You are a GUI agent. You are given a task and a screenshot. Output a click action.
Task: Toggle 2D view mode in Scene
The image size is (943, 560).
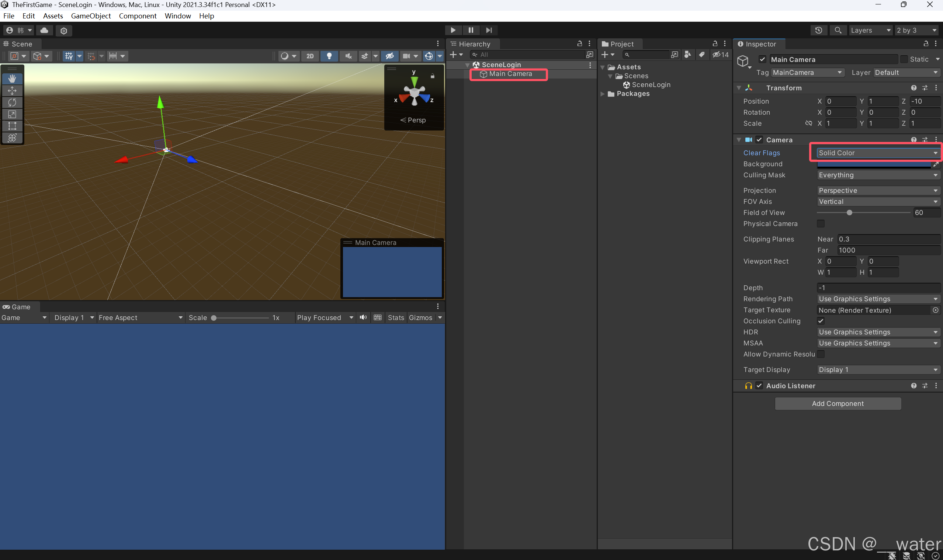coord(310,56)
